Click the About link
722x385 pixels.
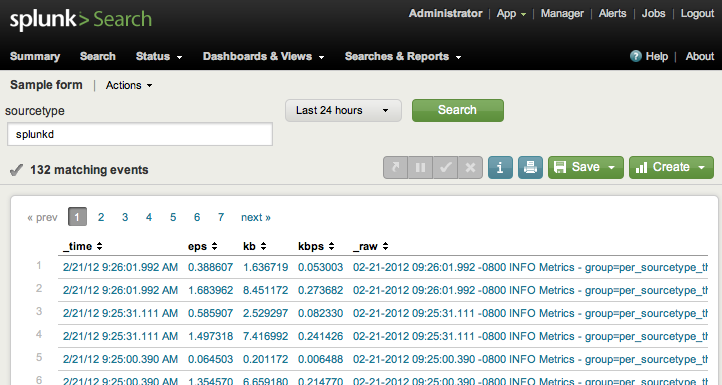pos(700,57)
